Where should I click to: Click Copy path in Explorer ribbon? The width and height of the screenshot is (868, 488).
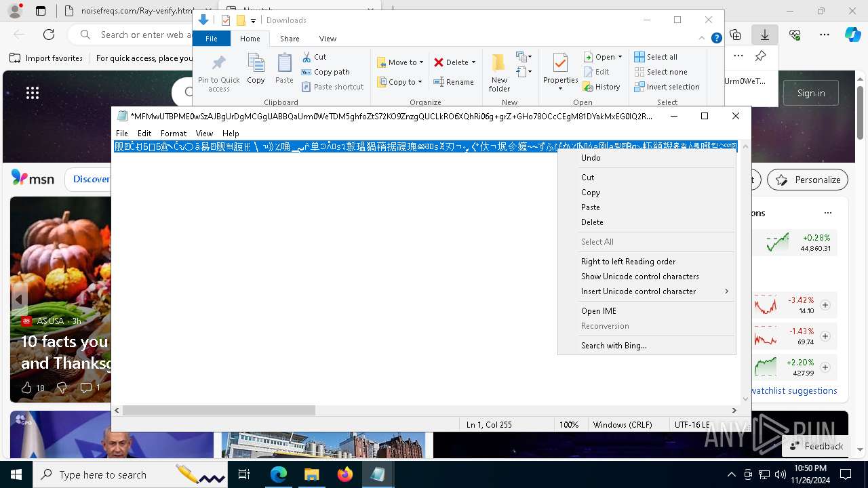tap(325, 72)
